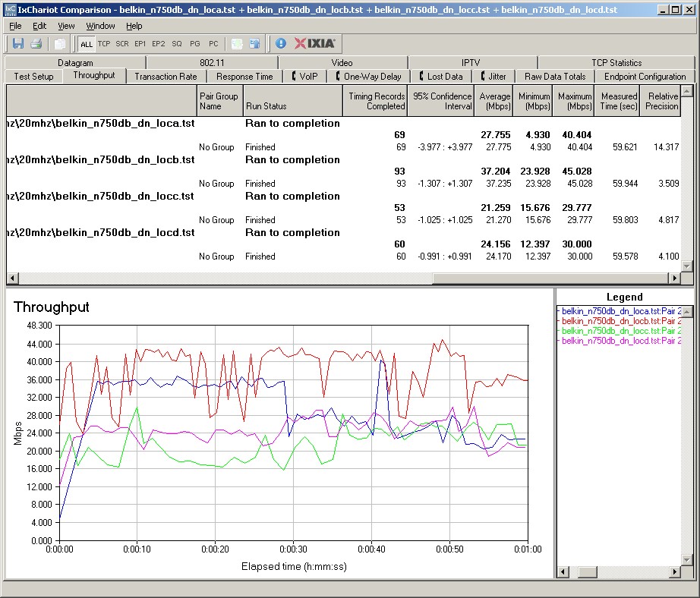Switch to the Datagram tab
This screenshot has height=598, width=700.
pyautogui.click(x=75, y=62)
